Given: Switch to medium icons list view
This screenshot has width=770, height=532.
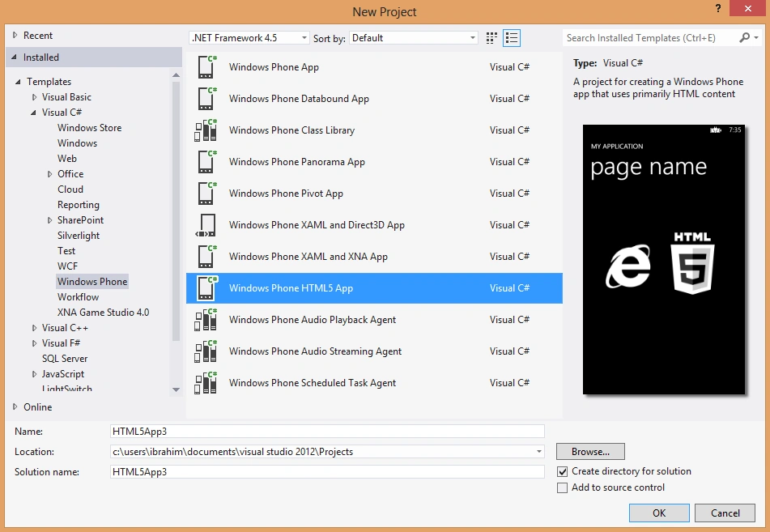Looking at the screenshot, I should [x=512, y=38].
